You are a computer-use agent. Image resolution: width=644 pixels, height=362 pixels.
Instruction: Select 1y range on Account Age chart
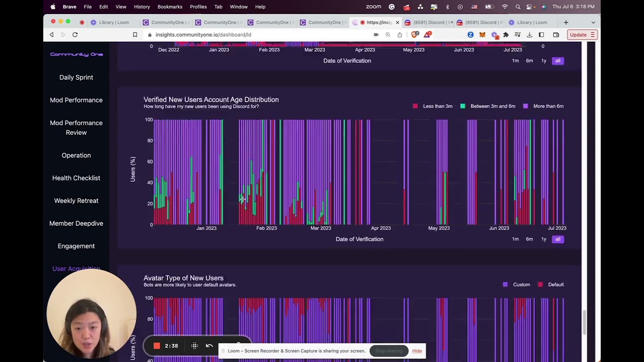point(543,239)
